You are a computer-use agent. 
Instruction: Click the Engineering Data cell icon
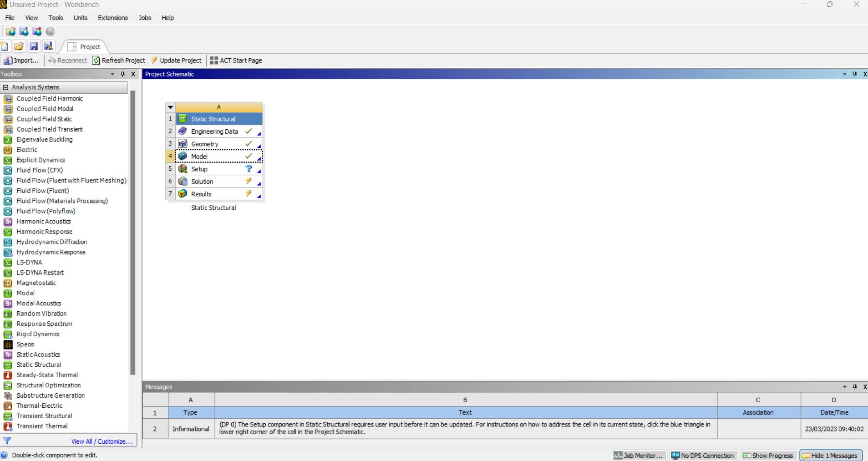coord(183,131)
